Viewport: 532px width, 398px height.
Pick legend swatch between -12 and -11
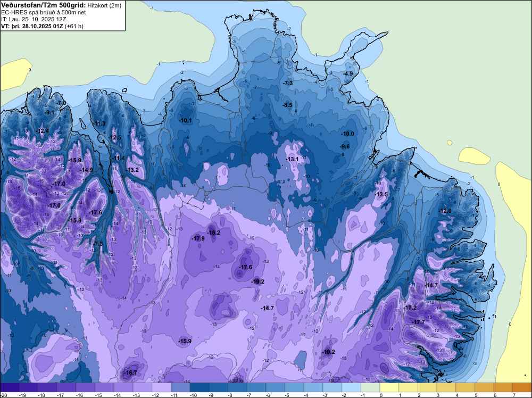click(x=162, y=387)
